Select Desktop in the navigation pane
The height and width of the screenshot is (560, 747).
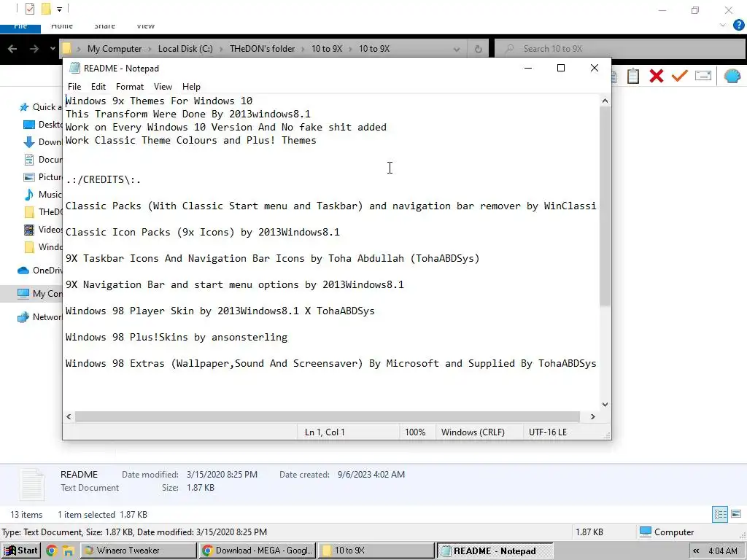coord(43,125)
